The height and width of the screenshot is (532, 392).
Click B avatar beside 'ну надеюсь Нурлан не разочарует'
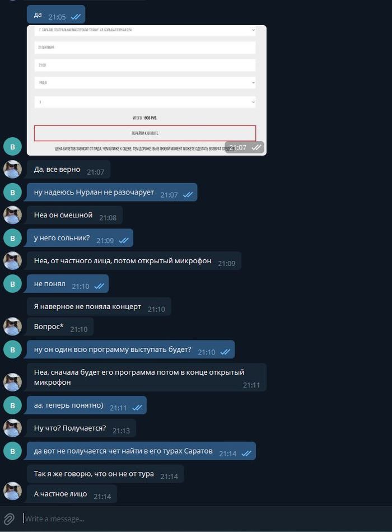(12, 192)
